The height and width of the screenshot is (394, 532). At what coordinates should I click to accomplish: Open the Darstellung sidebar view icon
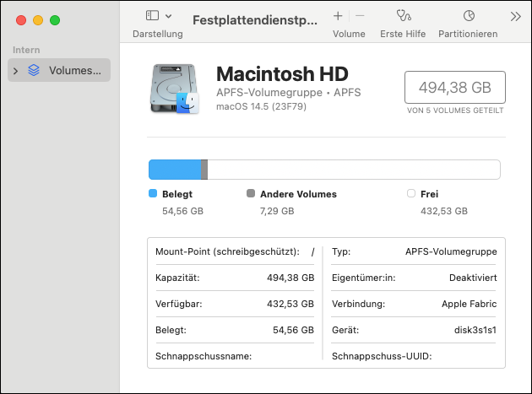tap(152, 15)
